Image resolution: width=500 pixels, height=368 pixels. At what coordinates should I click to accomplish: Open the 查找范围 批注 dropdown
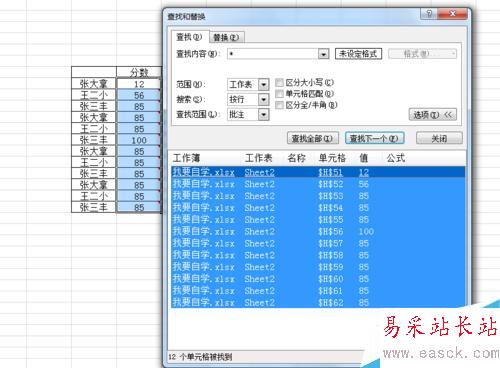tap(264, 114)
